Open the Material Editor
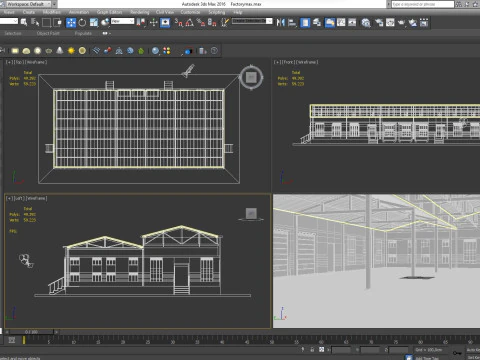480x360 pixels. [x=366, y=22]
